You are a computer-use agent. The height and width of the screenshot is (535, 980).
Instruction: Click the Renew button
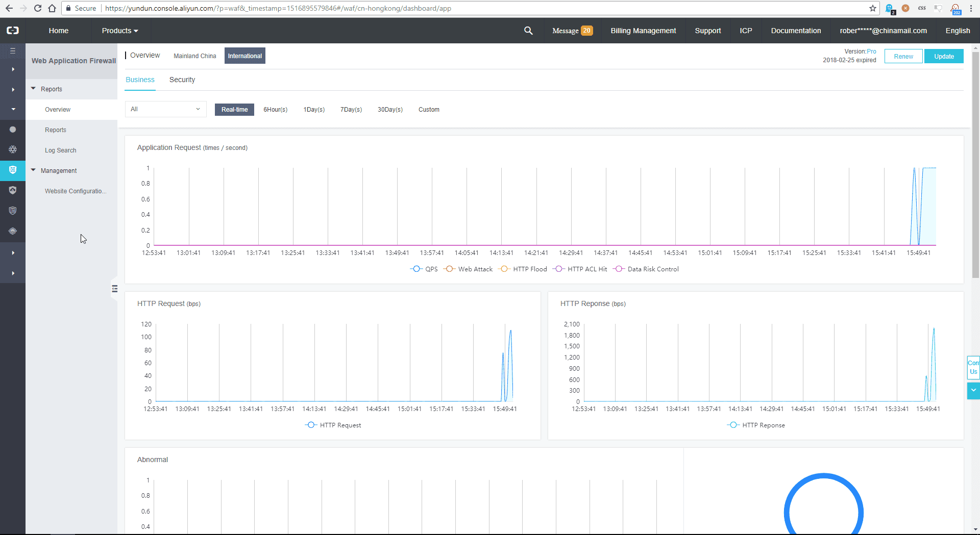(903, 56)
